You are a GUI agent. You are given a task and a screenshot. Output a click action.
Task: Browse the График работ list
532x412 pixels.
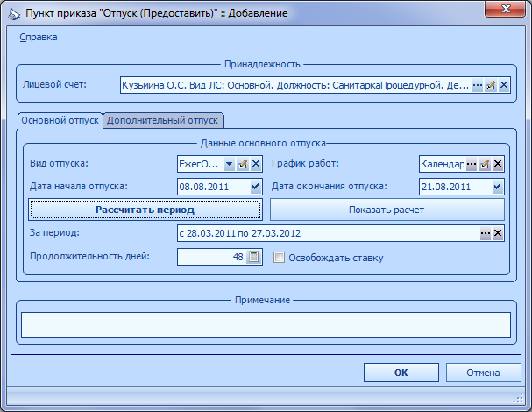click(x=472, y=164)
